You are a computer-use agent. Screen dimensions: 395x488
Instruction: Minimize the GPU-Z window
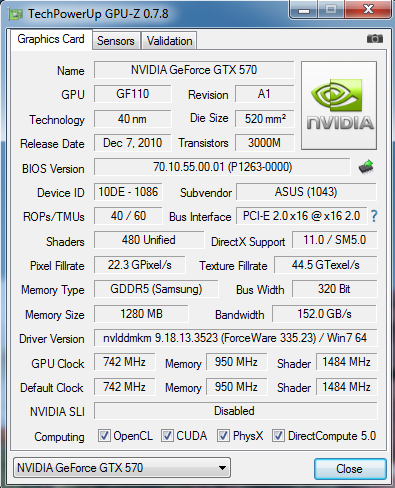click(x=304, y=9)
